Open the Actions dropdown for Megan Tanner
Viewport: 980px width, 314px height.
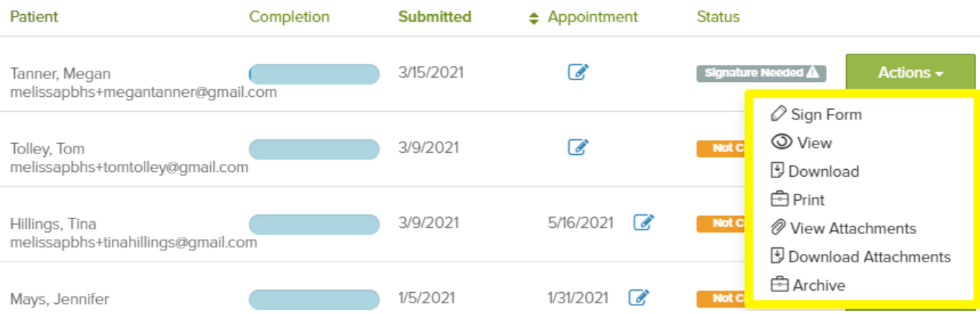[909, 73]
